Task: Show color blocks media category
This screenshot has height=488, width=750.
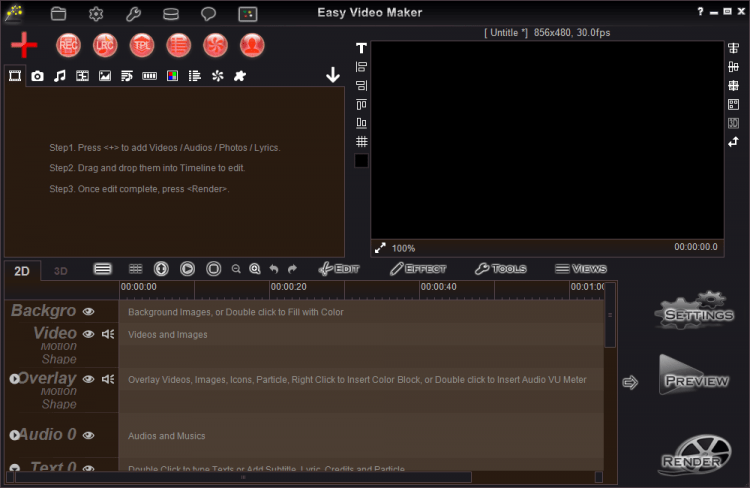Action: 172,76
